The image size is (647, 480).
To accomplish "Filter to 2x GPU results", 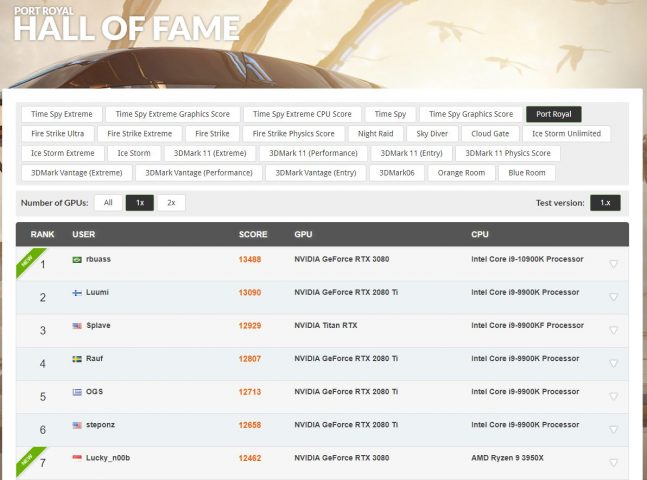I will coord(171,203).
